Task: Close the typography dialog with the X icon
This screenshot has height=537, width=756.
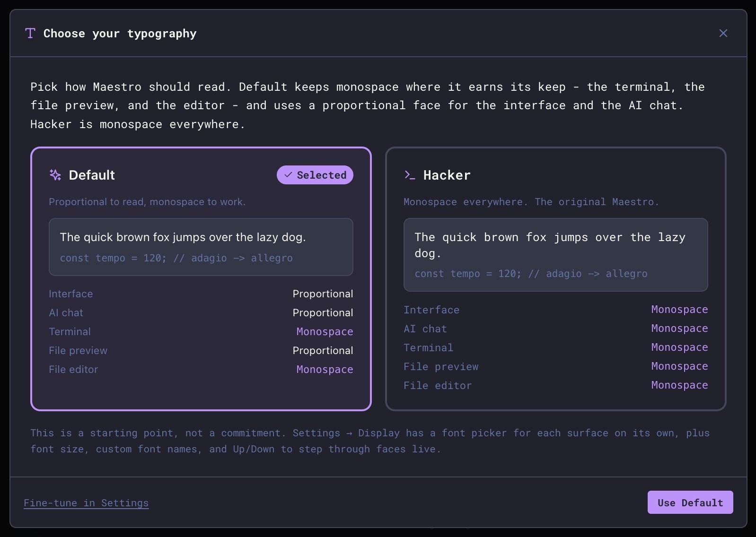Action: [723, 33]
